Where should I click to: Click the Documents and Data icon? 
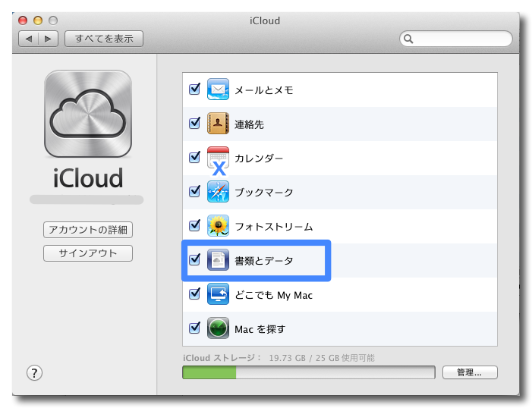(x=218, y=260)
